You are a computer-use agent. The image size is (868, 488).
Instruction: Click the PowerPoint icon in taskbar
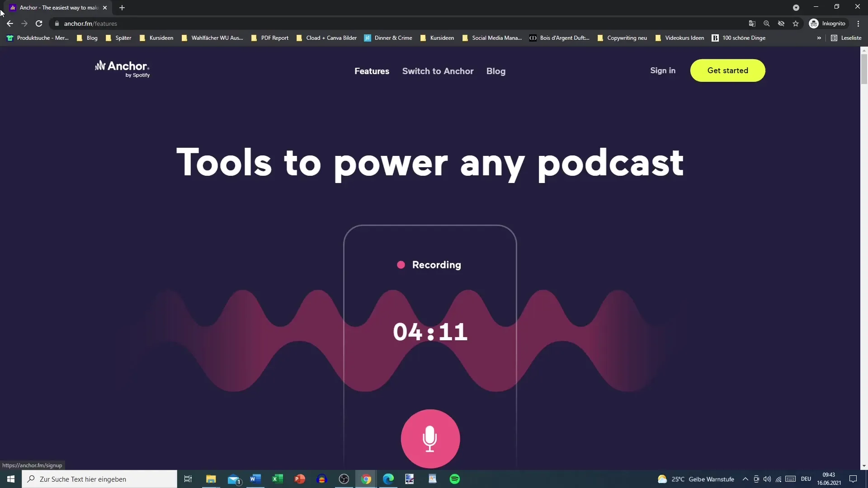point(299,479)
